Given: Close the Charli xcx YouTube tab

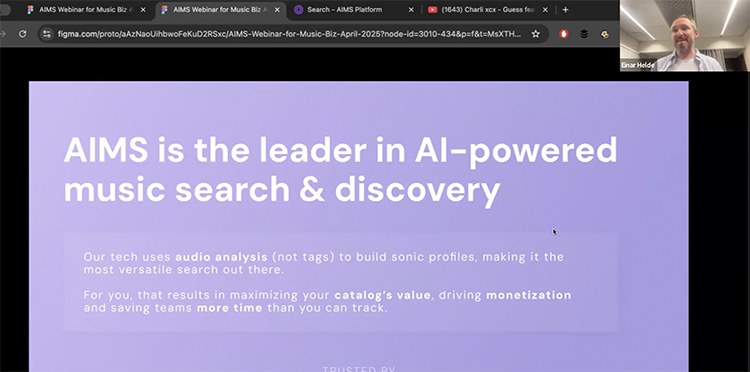Looking at the screenshot, I should click(x=545, y=10).
